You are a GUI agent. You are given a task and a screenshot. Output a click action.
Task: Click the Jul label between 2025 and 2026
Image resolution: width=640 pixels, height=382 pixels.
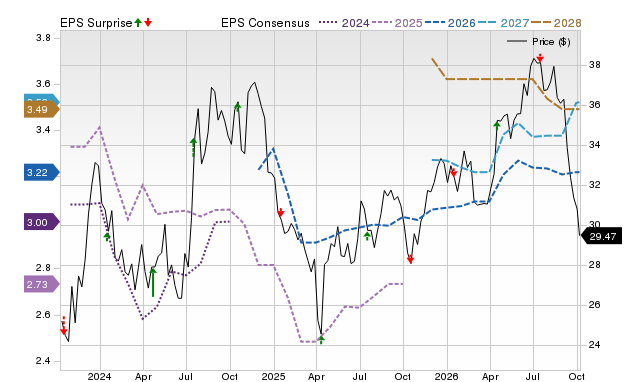pos(360,376)
